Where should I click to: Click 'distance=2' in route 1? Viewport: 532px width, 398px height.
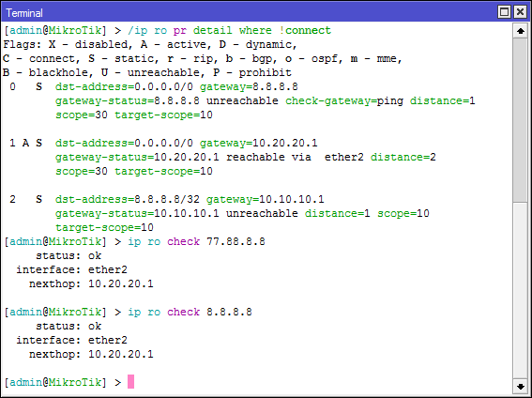coord(403,157)
